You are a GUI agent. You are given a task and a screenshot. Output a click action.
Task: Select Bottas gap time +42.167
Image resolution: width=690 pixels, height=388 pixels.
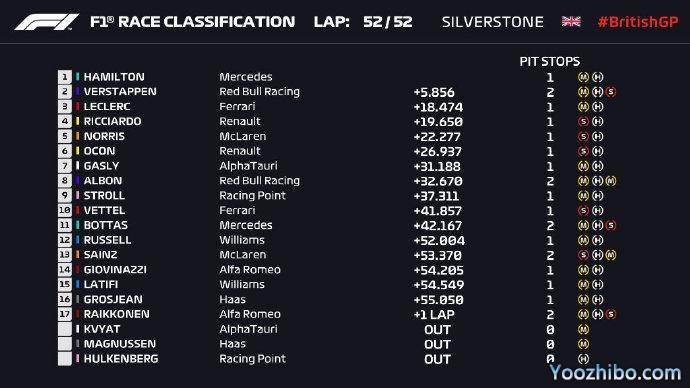tap(438, 226)
